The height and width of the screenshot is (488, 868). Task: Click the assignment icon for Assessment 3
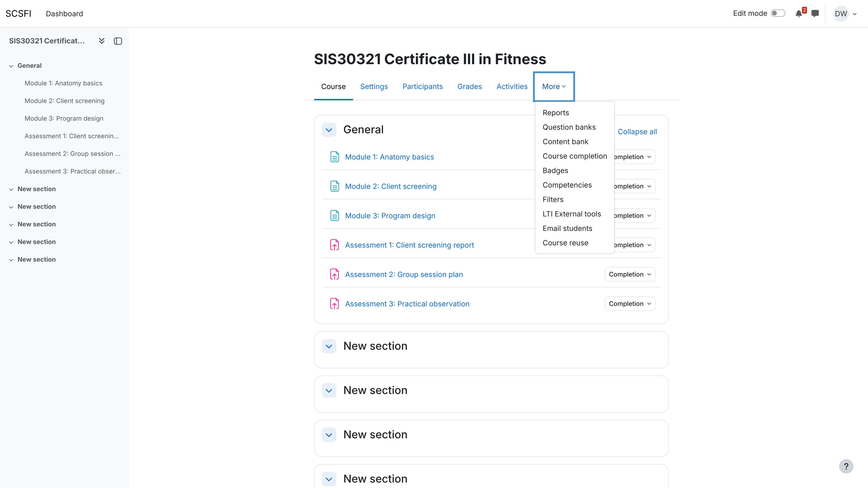(334, 304)
